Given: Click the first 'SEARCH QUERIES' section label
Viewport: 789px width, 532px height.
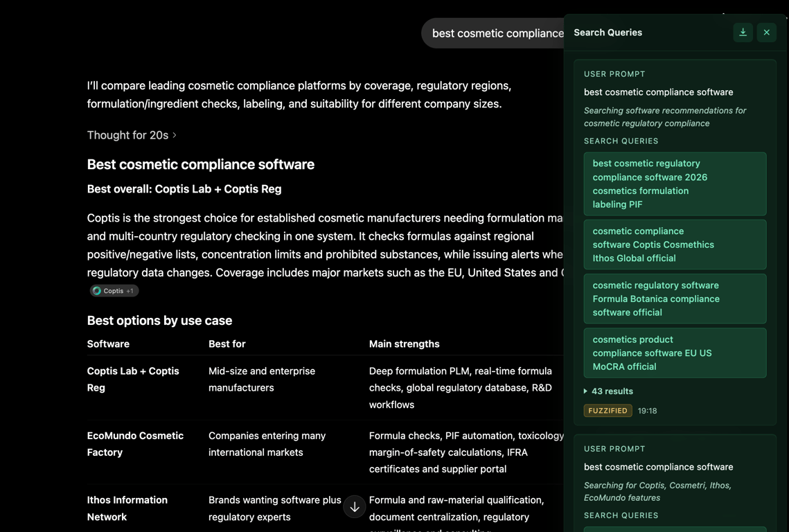Looking at the screenshot, I should click(621, 141).
